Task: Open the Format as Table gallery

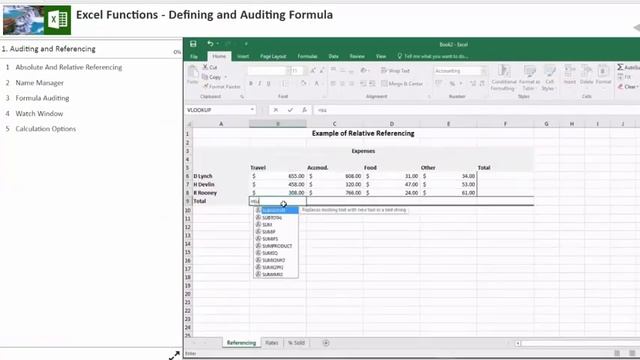Action: coord(529,78)
